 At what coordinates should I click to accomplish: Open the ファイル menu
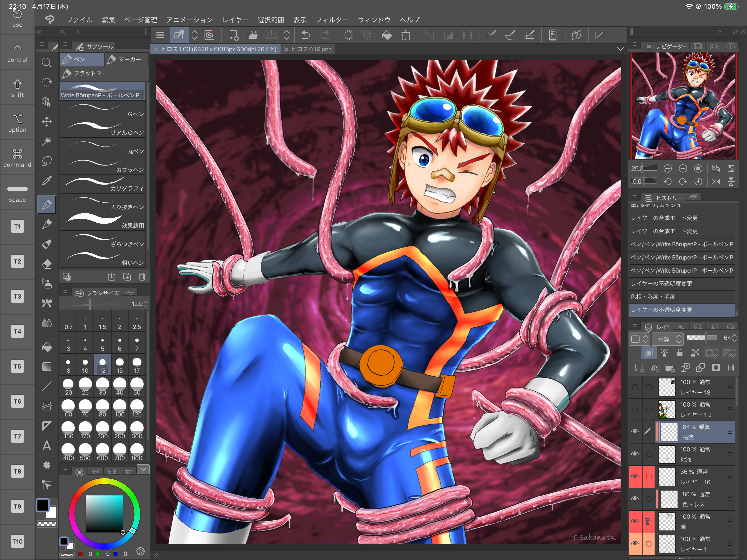(x=79, y=20)
